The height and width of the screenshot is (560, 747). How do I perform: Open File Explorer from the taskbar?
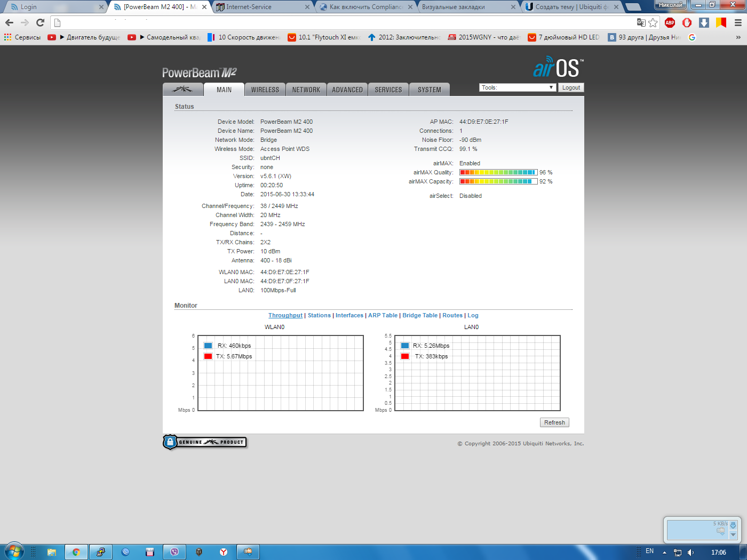point(52,552)
